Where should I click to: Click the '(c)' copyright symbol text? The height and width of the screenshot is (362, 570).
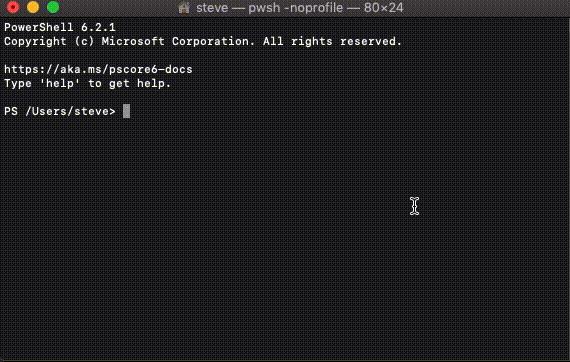click(84, 41)
